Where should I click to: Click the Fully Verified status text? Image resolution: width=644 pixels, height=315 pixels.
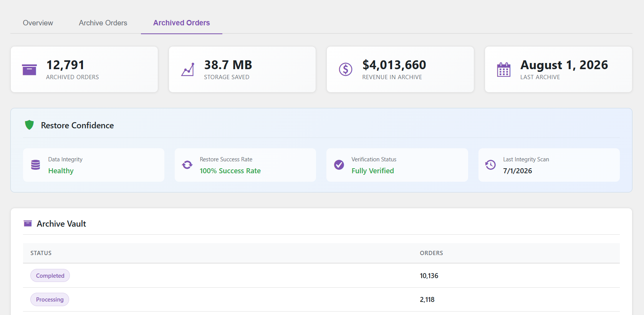pos(372,171)
